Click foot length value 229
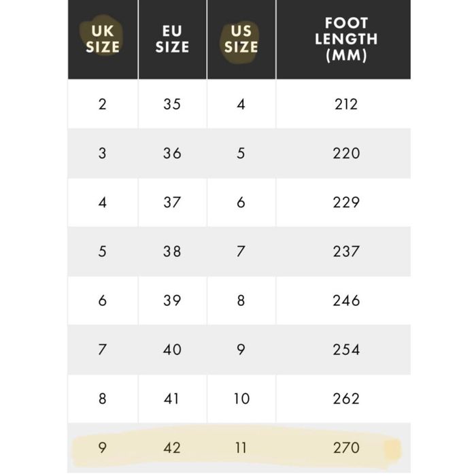476x476 pixels. [345, 202]
